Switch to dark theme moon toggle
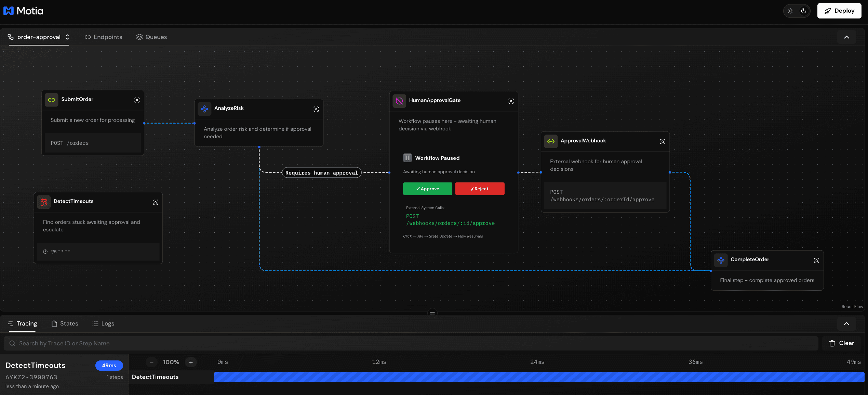868x395 pixels. coord(803,11)
